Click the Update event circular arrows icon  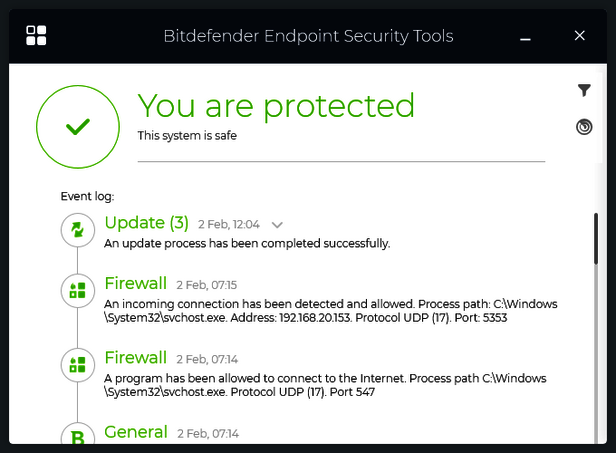(77, 231)
